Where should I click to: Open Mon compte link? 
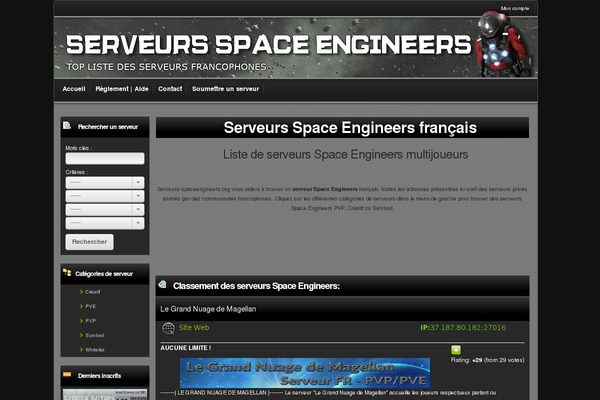point(515,8)
